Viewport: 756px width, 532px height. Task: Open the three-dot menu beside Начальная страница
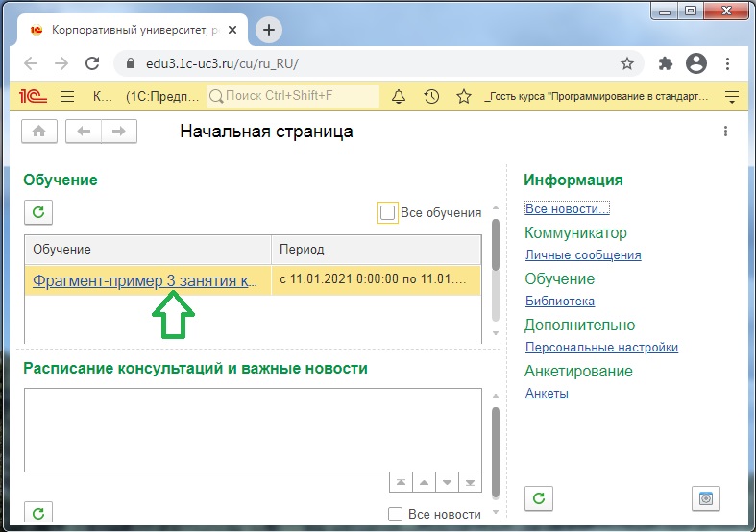click(x=725, y=132)
